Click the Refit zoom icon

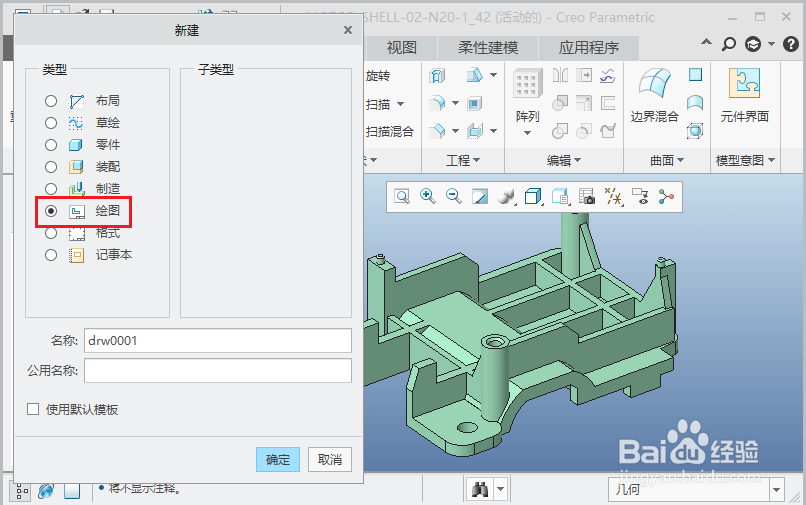402,196
